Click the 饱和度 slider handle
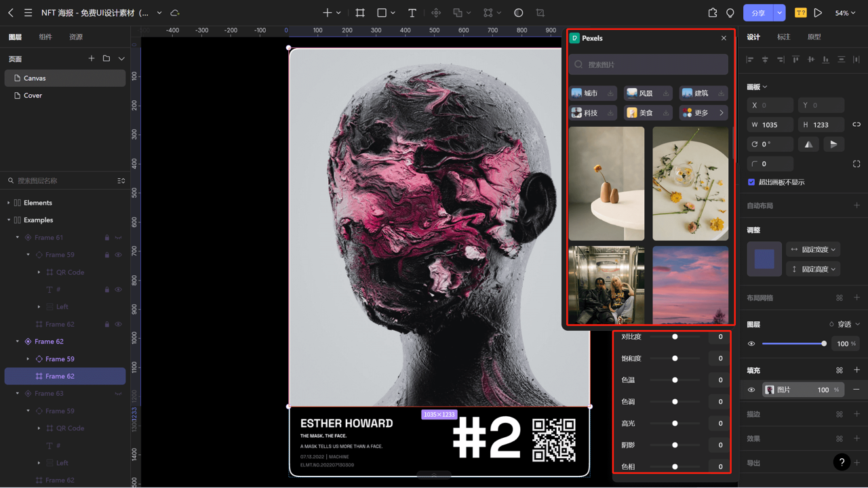Screen dimensions: 868x488 675,359
